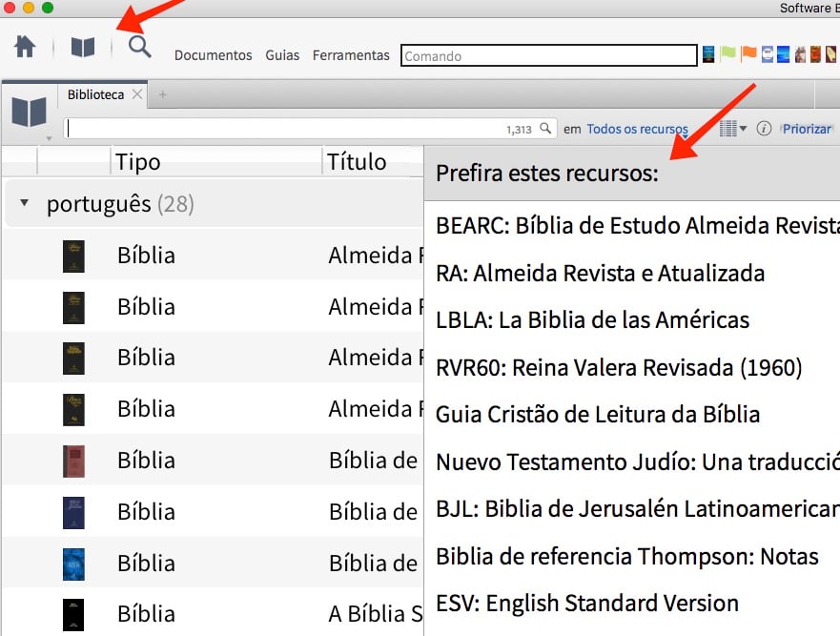
Task: Select Nuevo Testamento Judío entry
Action: pos(638,462)
